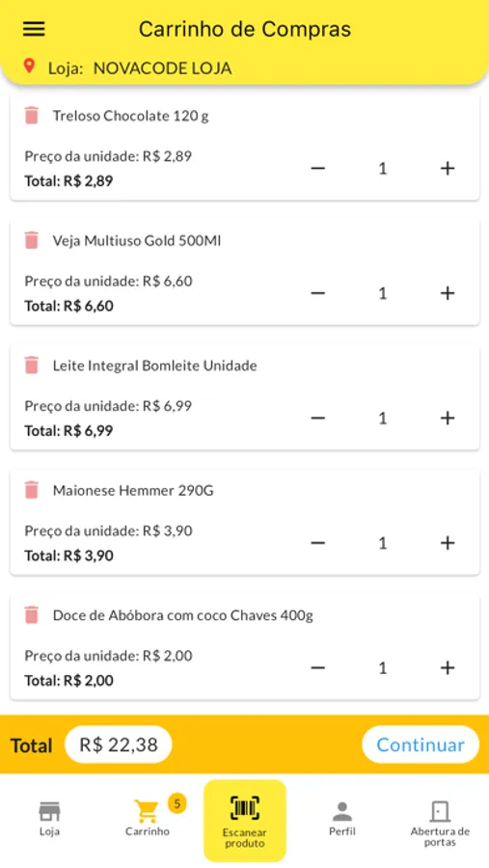Viewport: 489px width, 868px height.
Task: Decrease quantity of Maionese Hemmer 290G
Action: 318,543
